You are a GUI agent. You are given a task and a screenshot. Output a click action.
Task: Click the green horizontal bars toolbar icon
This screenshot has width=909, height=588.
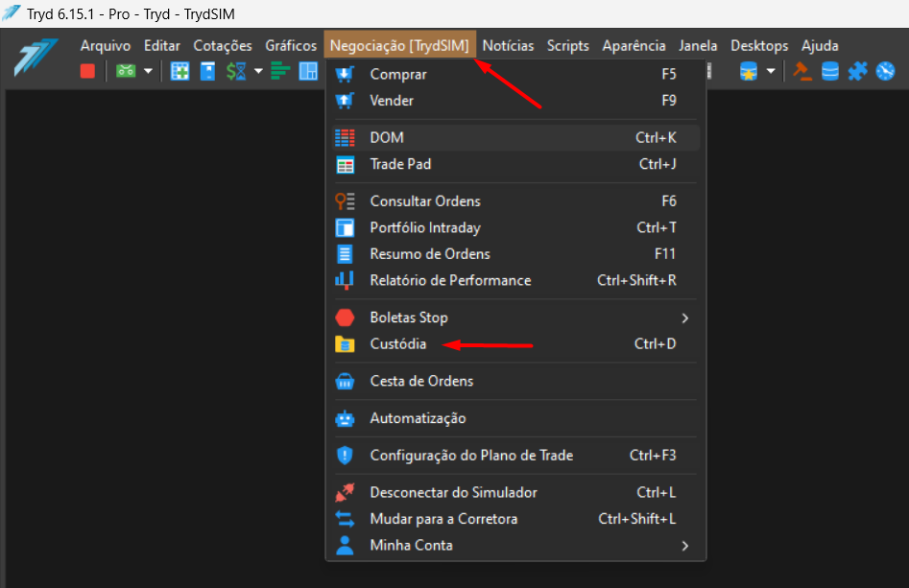(280, 71)
